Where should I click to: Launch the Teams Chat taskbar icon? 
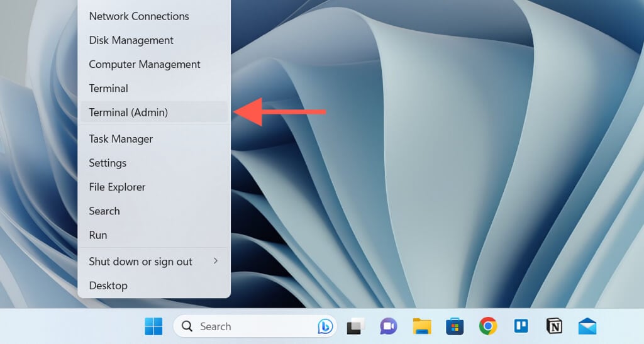point(388,326)
